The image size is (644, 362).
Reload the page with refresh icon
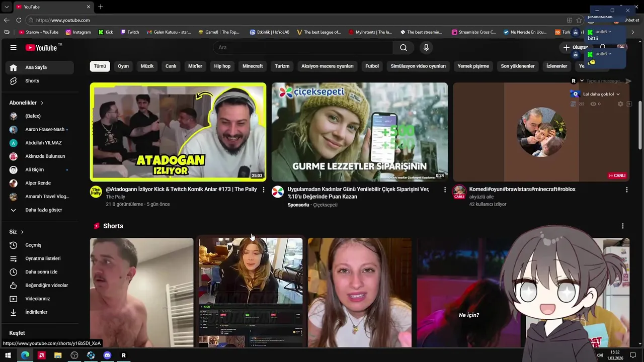coord(19,20)
